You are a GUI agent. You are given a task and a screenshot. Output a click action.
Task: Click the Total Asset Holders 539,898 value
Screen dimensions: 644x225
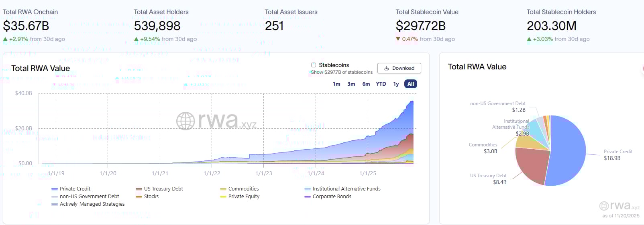point(157,26)
